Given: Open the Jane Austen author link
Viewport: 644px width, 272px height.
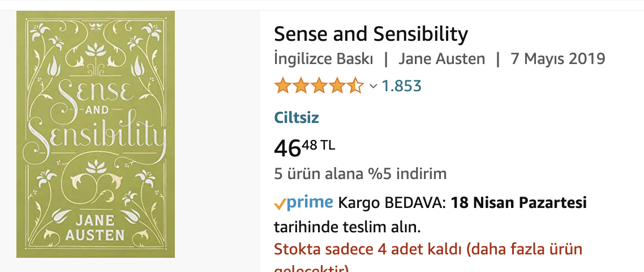Looking at the screenshot, I should tap(441, 59).
